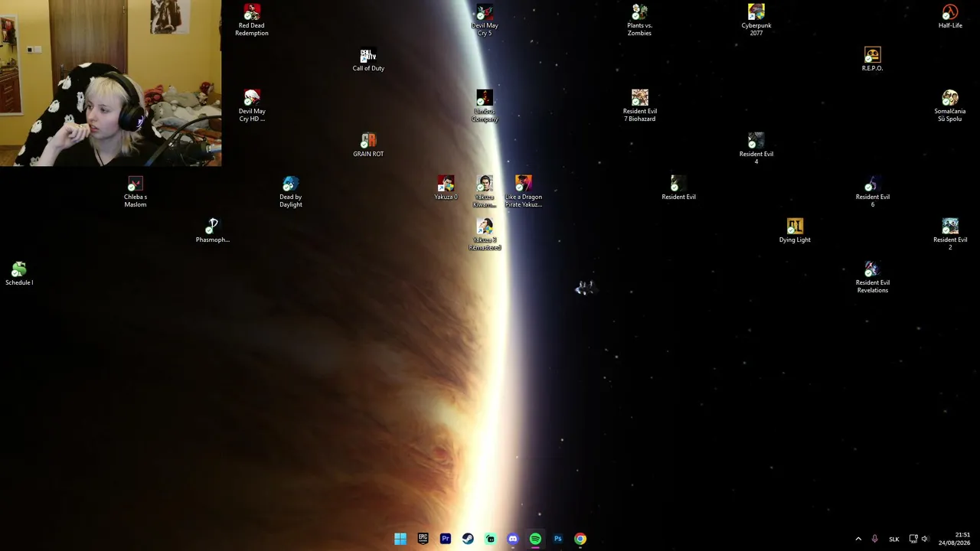Select the Red Dead Redemption desktop shortcut
The height and width of the screenshot is (551, 980).
[252, 21]
